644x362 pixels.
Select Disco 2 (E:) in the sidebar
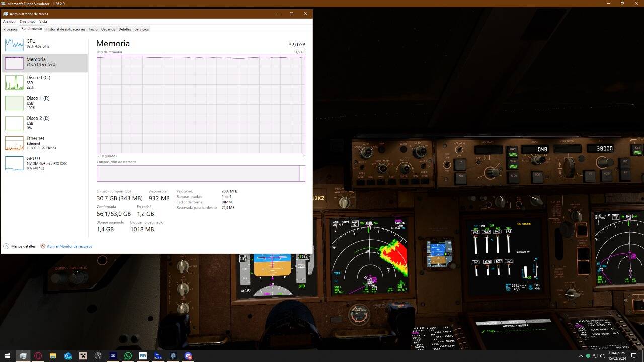44,123
